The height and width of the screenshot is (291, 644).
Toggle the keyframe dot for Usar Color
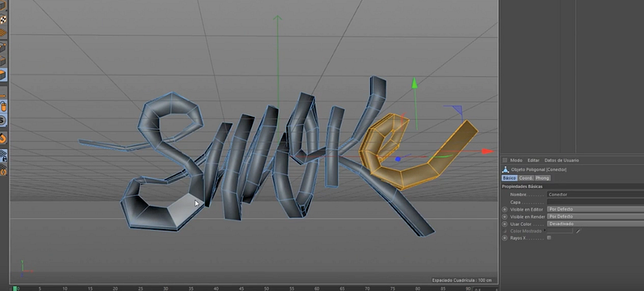coord(505,224)
